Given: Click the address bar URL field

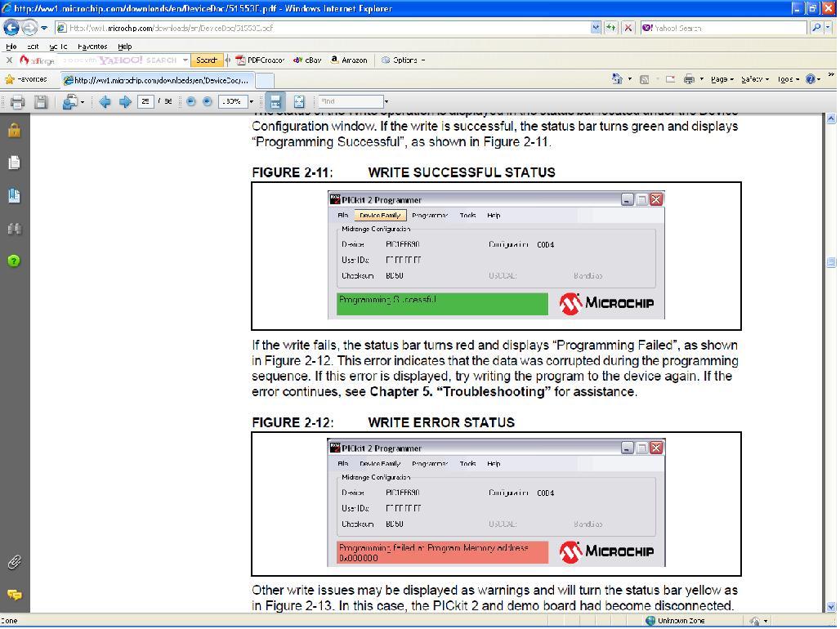Looking at the screenshot, I should [324, 28].
